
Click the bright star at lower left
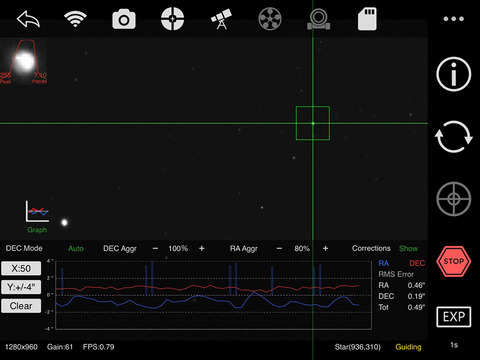tap(64, 222)
